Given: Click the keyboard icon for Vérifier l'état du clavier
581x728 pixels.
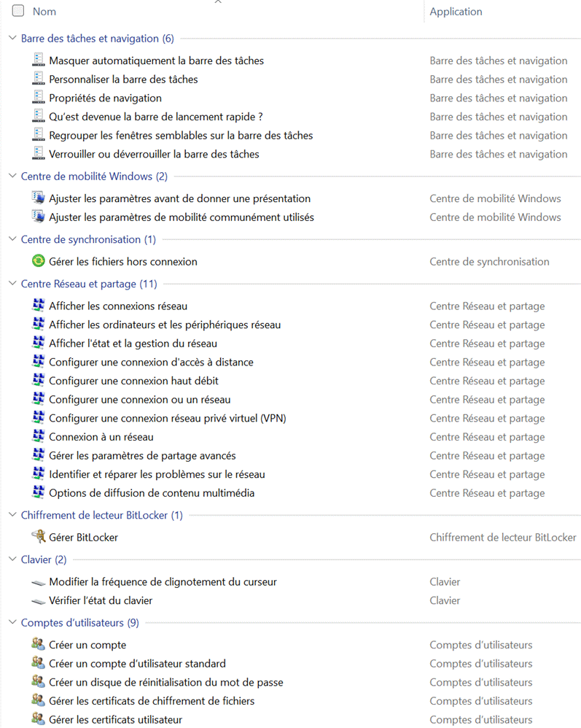Looking at the screenshot, I should pyautogui.click(x=39, y=601).
